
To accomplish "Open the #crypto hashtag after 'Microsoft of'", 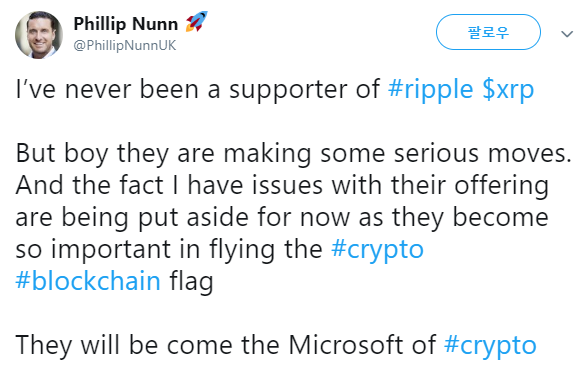I will pyautogui.click(x=490, y=346).
